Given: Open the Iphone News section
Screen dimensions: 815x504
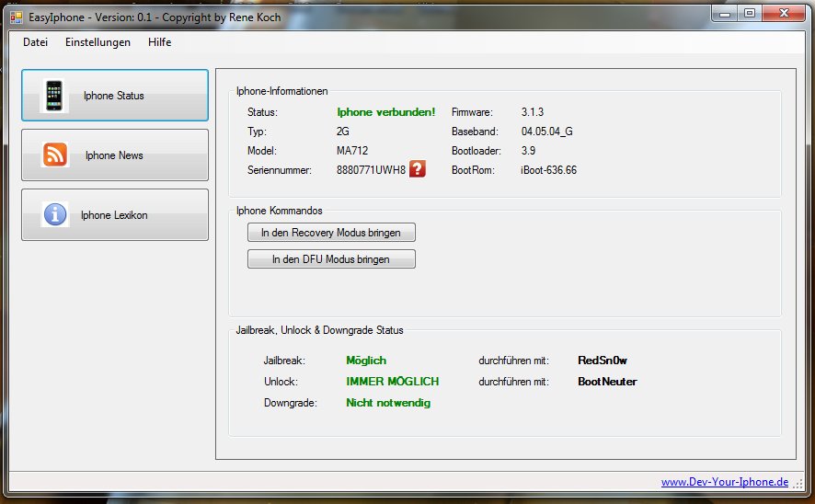Looking at the screenshot, I should click(x=115, y=155).
